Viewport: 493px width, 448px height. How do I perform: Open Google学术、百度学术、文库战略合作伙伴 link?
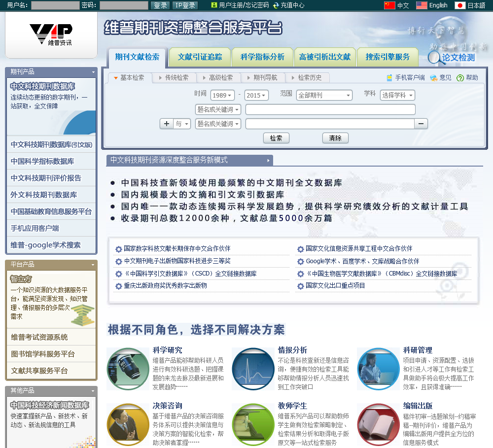pyautogui.click(x=362, y=261)
